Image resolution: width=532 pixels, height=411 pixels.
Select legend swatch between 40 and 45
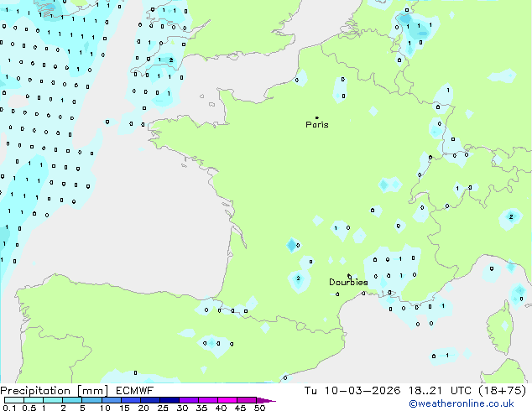point(227,400)
